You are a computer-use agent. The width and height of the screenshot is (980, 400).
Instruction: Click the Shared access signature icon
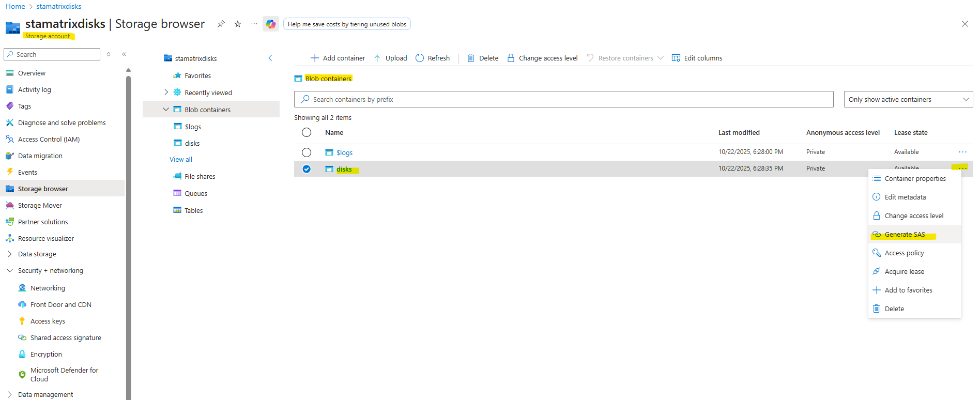pyautogui.click(x=22, y=337)
